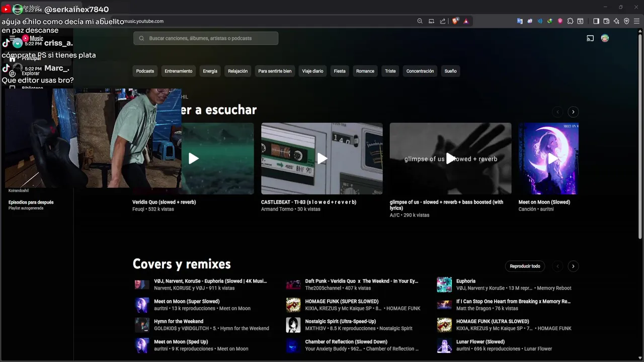Open the CASTLEBEAT - TI-83 title link
Screen dimensions: 644x362
[x=308, y=202]
